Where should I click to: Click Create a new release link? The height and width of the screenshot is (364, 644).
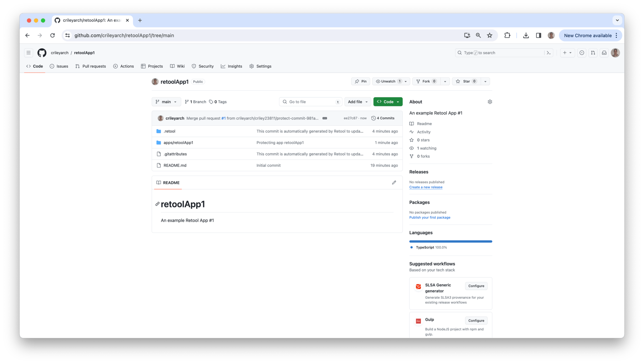tap(426, 187)
